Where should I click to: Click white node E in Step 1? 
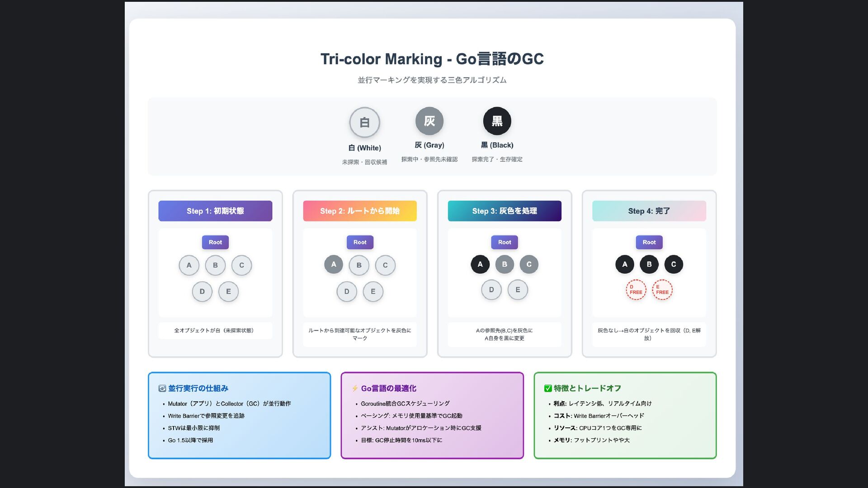228,291
